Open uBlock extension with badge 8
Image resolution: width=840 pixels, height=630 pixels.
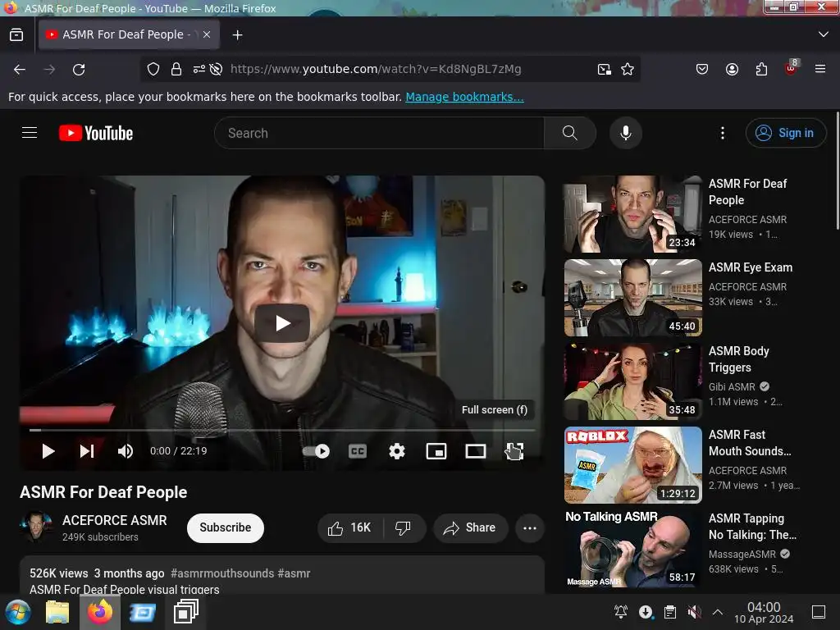[791, 68]
